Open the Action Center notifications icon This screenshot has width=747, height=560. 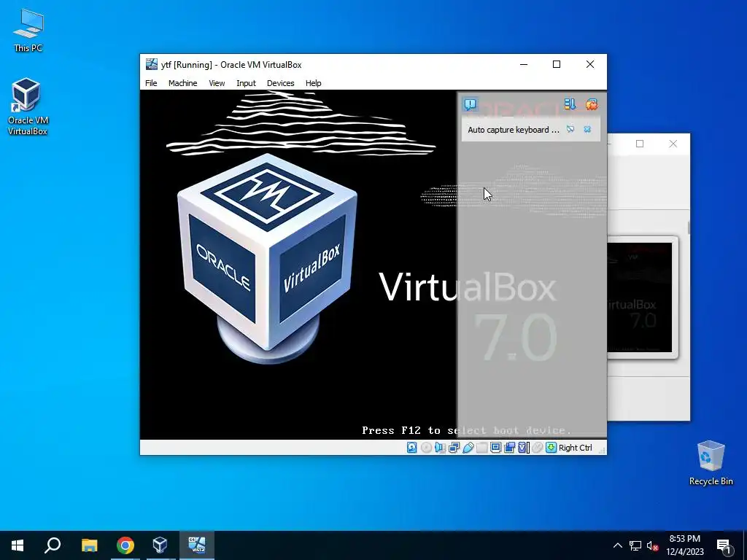[x=724, y=545]
